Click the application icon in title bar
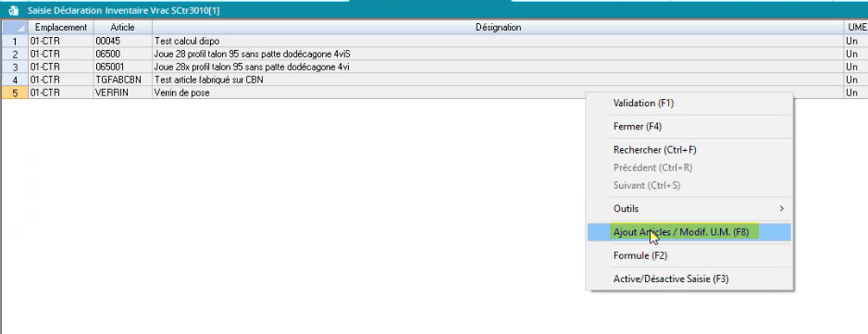 click(x=13, y=10)
